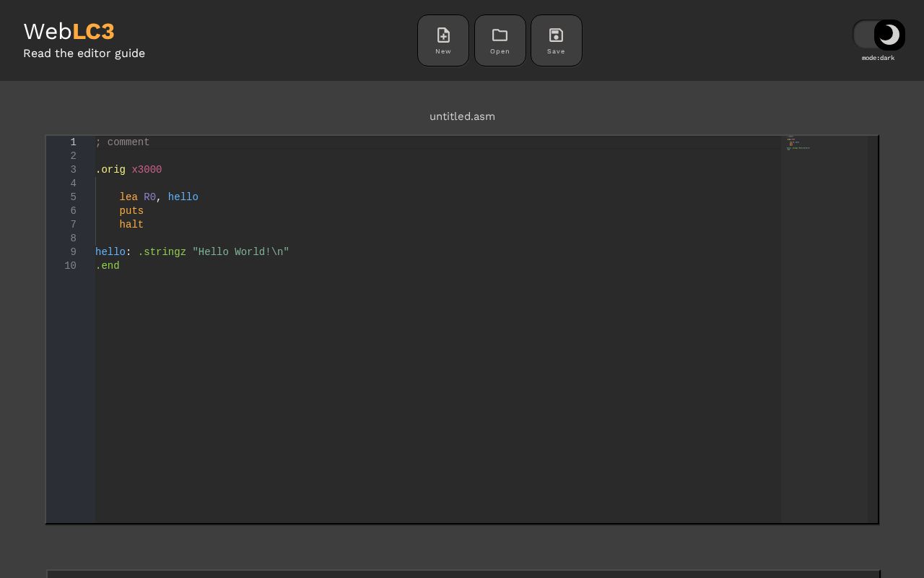Select line number 10 in gutter
This screenshot has height=578, width=924.
pyautogui.click(x=70, y=266)
